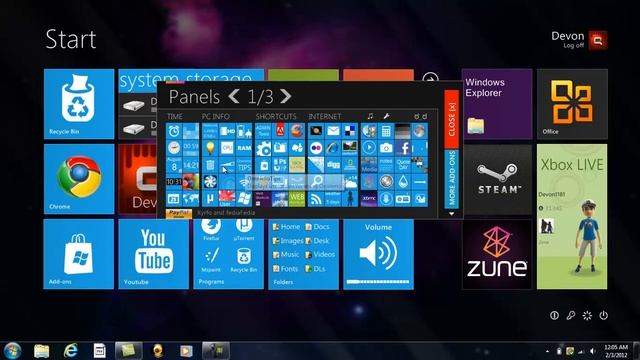Screen dimensions: 640x360
Task: Open the Fonts folder link
Action: pos(285,269)
